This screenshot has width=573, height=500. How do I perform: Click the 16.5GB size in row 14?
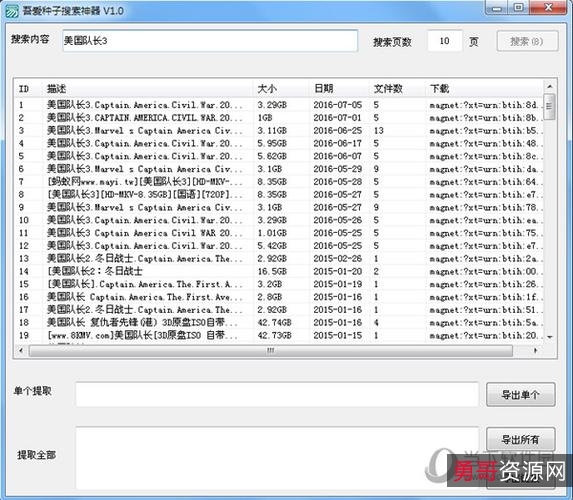coord(272,271)
